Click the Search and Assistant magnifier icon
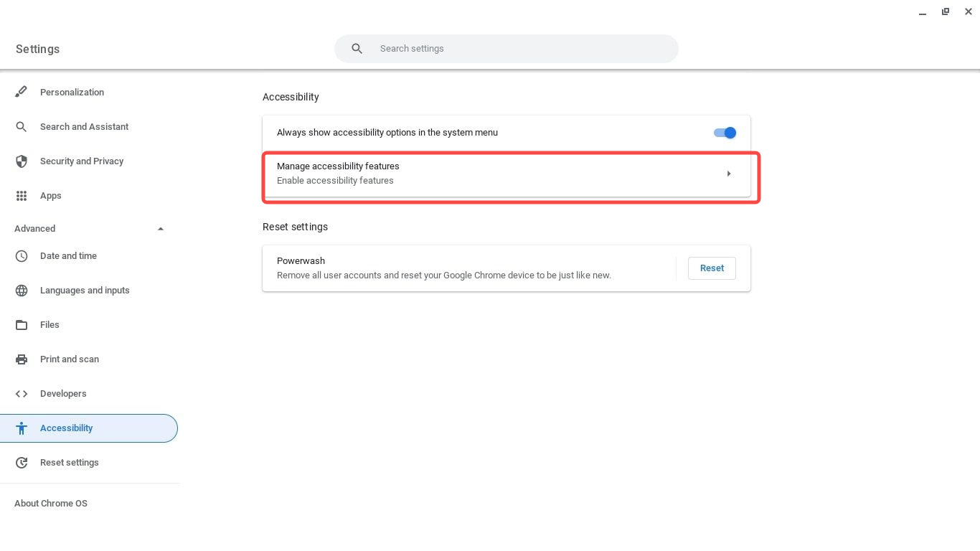The height and width of the screenshot is (551, 980). point(22,126)
